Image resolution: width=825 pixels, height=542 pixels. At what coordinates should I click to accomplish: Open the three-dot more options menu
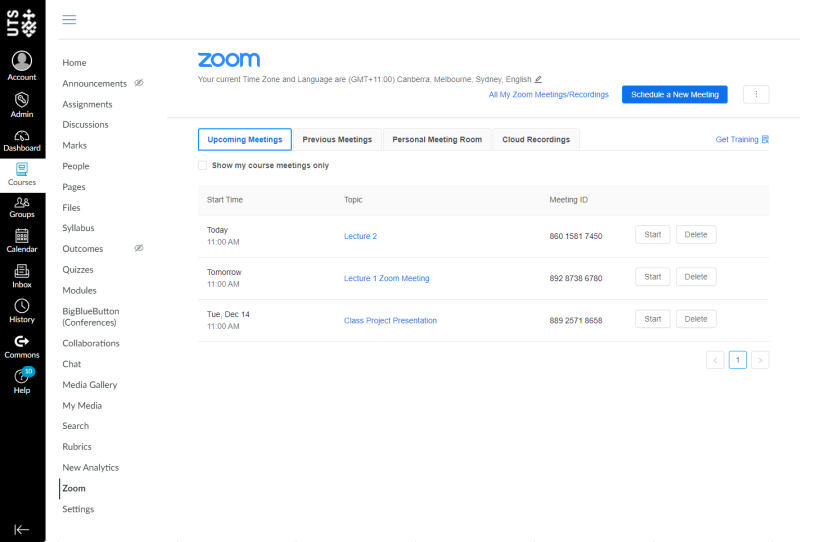point(756,94)
